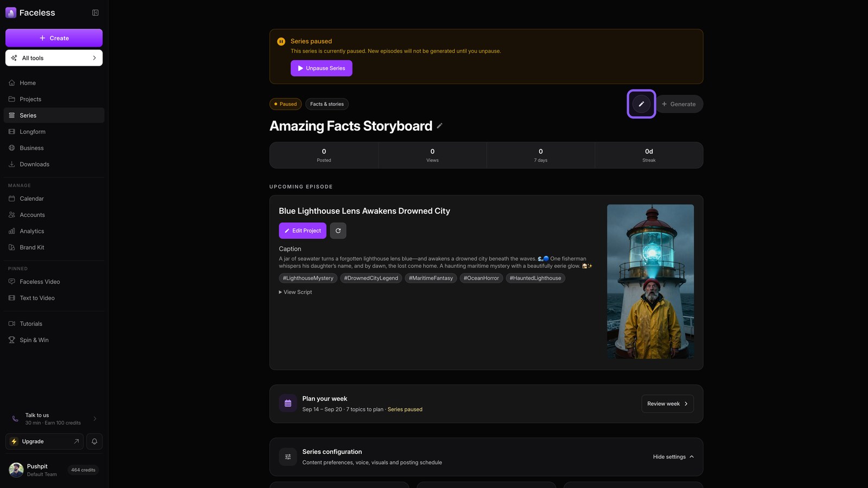Go to the Longform page
The image size is (868, 488).
pyautogui.click(x=54, y=132)
